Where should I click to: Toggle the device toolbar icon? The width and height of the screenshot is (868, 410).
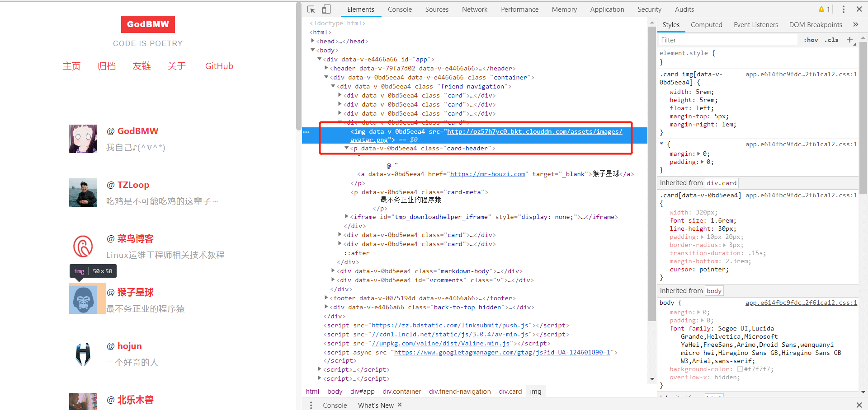326,9
